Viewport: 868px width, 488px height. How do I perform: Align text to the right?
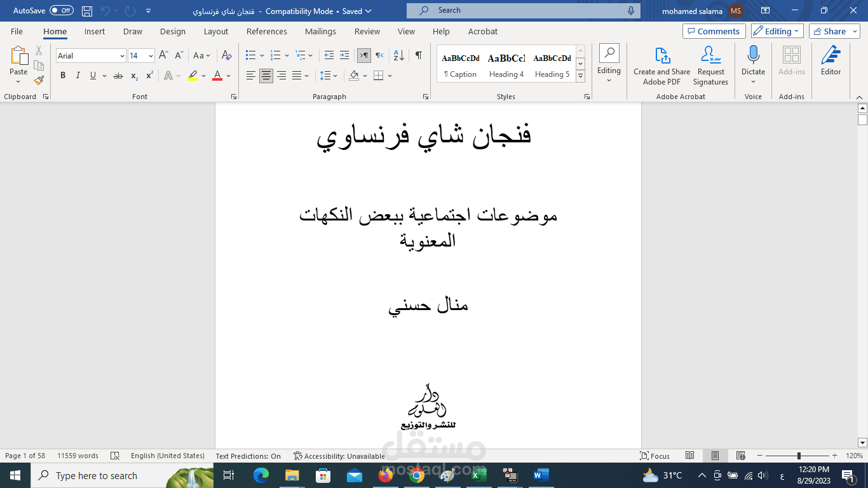281,76
